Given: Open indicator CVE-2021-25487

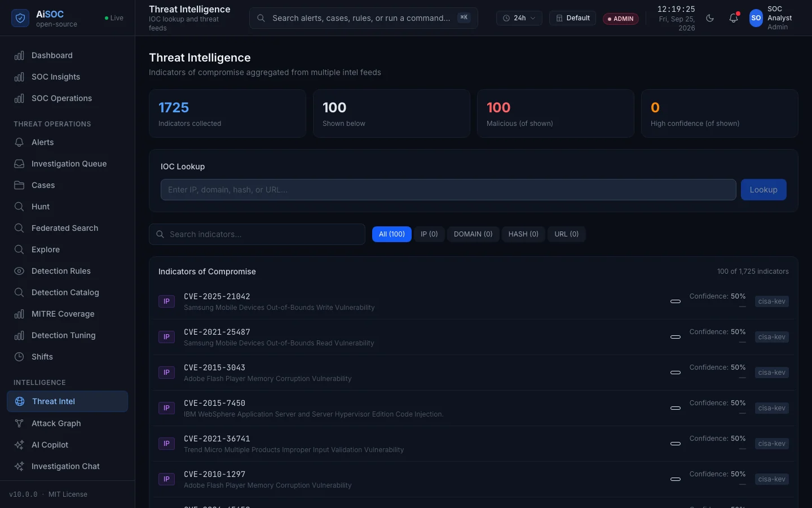Looking at the screenshot, I should click(x=474, y=337).
